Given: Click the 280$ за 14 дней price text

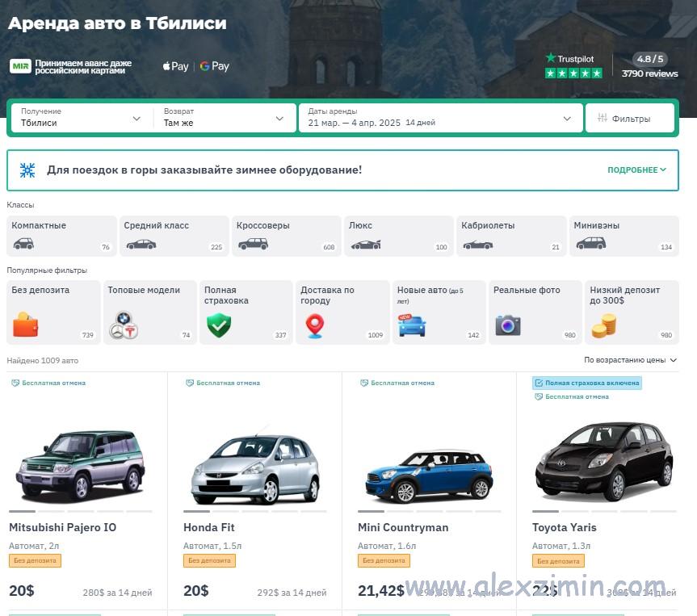Looking at the screenshot, I should pyautogui.click(x=117, y=593).
